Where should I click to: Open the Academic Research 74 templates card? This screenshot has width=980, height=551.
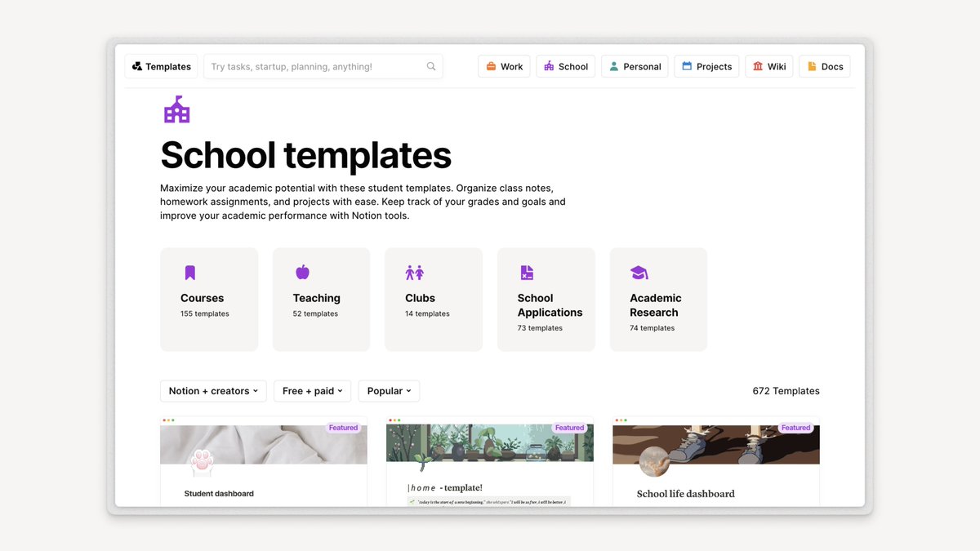pos(658,300)
